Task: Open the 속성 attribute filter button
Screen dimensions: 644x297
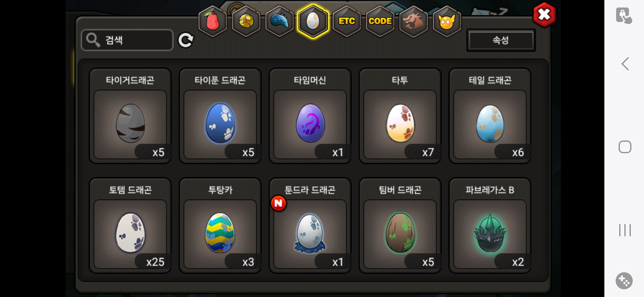Action: [x=501, y=40]
